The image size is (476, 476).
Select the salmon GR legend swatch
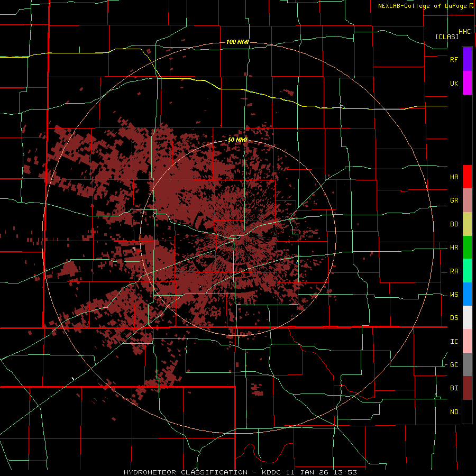(467, 200)
